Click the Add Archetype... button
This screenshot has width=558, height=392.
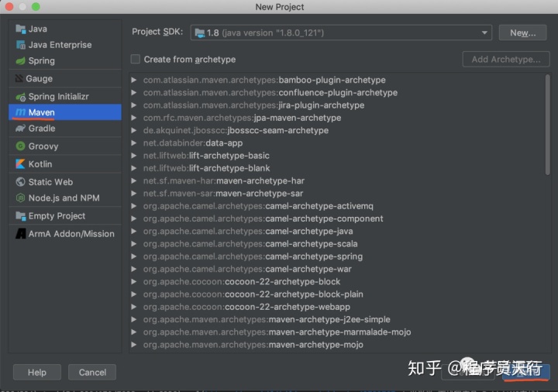click(506, 60)
